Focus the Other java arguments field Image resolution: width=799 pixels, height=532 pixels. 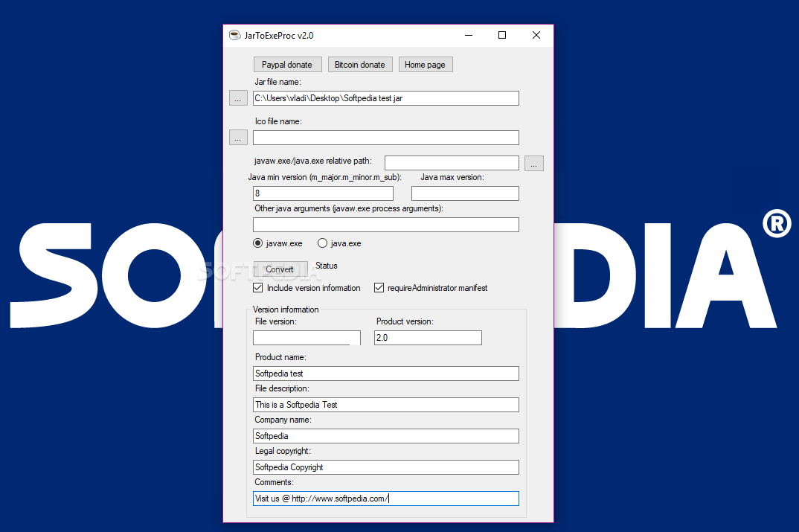(386, 225)
